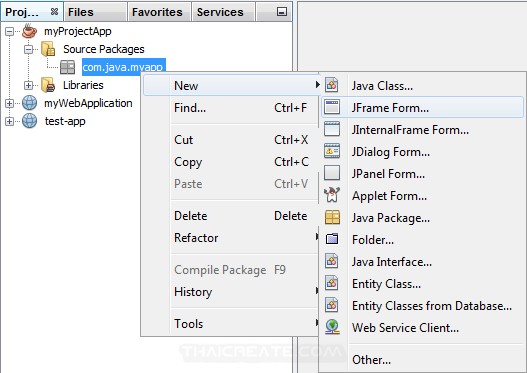Click the JFrame Form window icon

(332, 107)
